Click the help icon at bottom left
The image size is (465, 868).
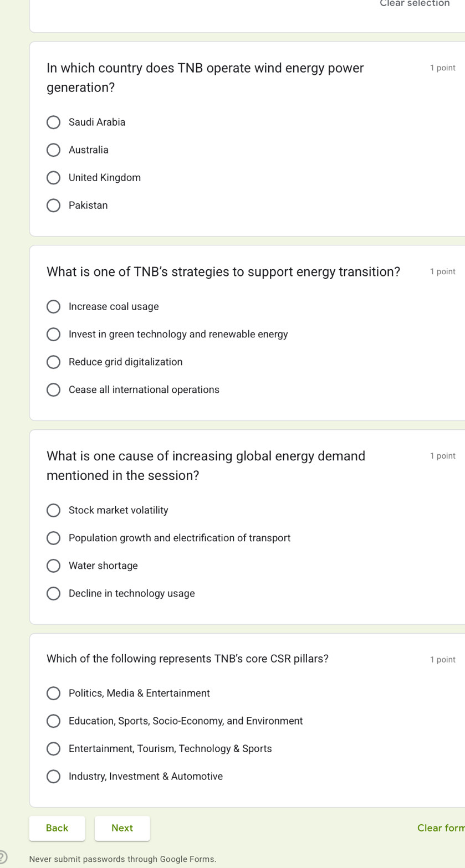(3, 857)
